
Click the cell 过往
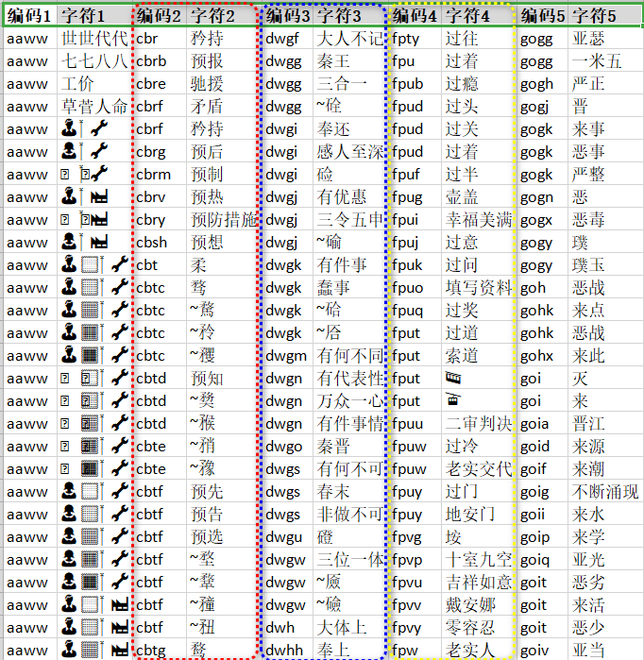(x=478, y=39)
